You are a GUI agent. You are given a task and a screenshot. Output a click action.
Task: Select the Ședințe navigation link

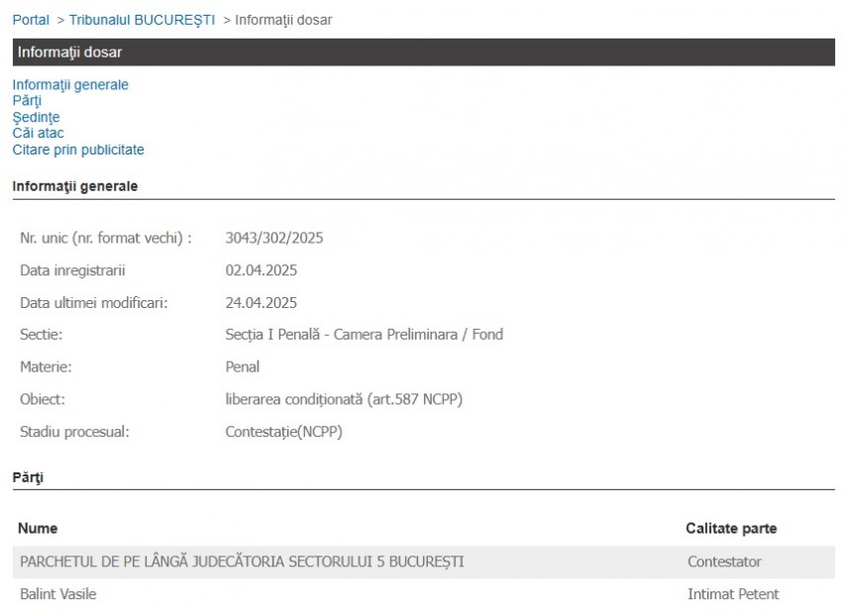(x=36, y=117)
